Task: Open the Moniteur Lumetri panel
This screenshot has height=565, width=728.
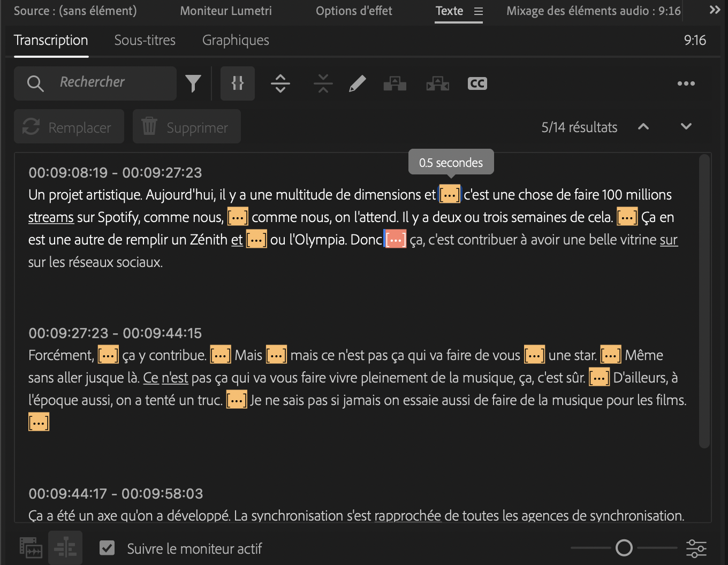Action: (x=225, y=11)
